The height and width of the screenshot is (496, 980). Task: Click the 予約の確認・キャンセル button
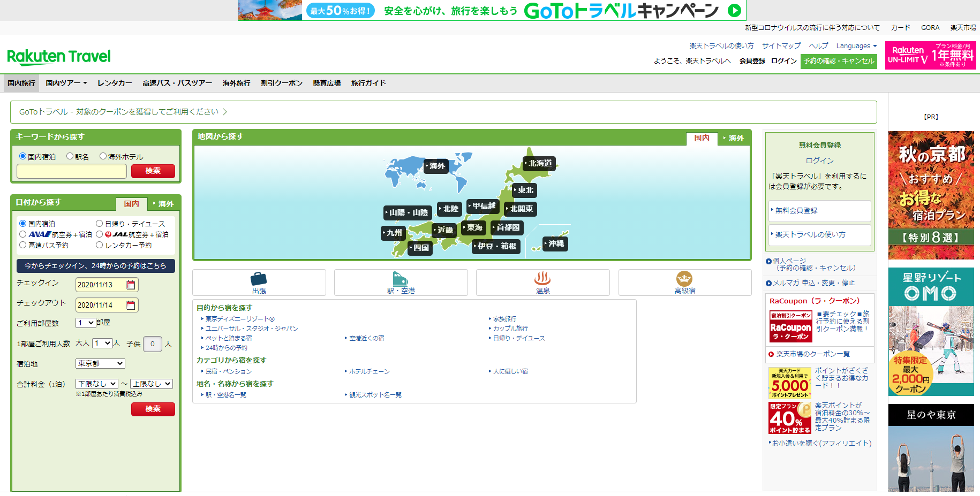pos(839,61)
